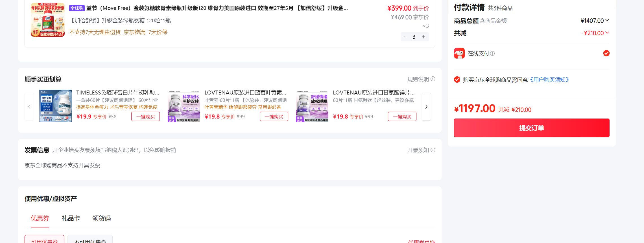Open the LOVTENAU原装进口蓝莓叶黄素 product title
Viewport: 644px width, 243px height.
click(x=245, y=93)
